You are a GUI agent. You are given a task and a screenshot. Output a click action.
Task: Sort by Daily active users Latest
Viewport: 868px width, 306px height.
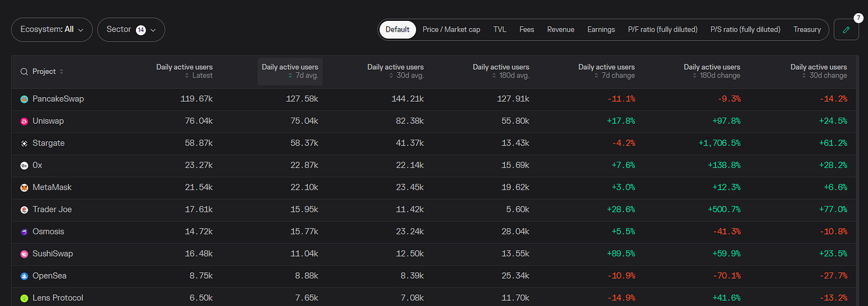184,72
